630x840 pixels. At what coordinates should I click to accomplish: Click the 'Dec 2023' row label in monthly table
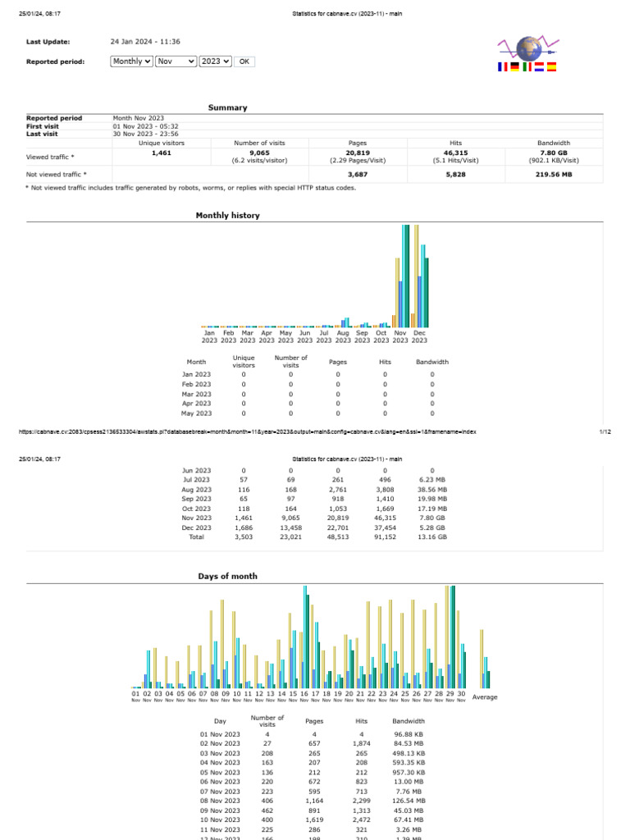(196, 527)
